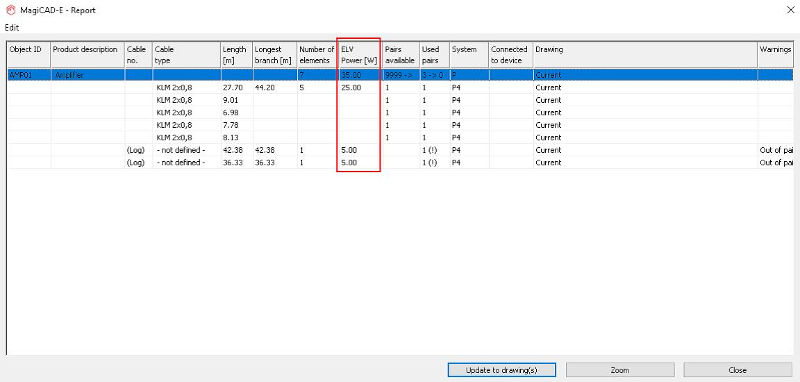The image size is (800, 382).
Task: Open the Edit menu
Action: [x=12, y=28]
